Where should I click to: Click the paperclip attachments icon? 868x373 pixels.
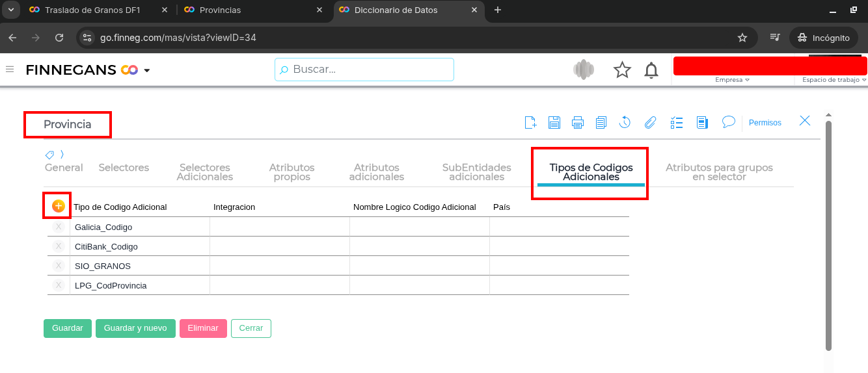click(x=649, y=122)
